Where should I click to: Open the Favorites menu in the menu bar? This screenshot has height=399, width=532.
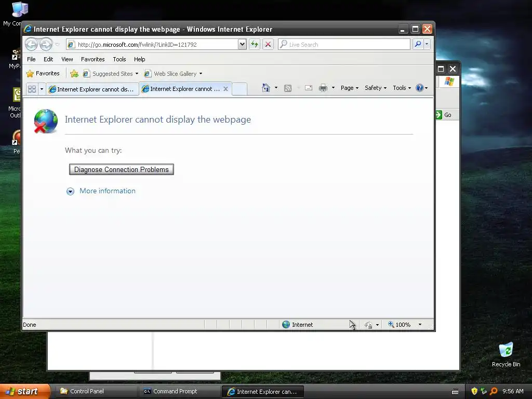click(x=92, y=59)
